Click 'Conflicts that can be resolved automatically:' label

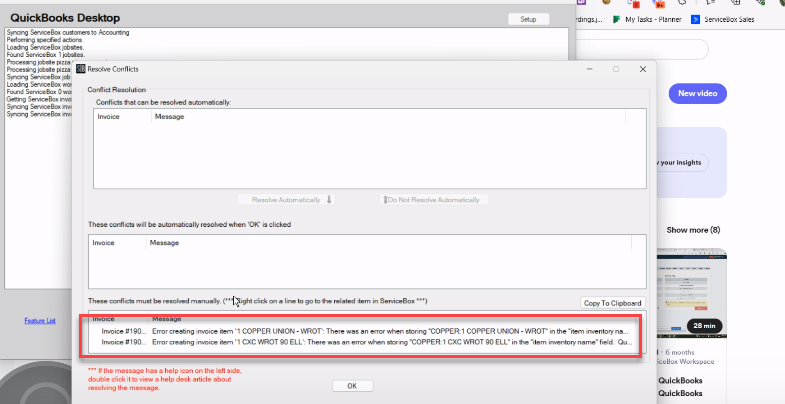point(163,102)
